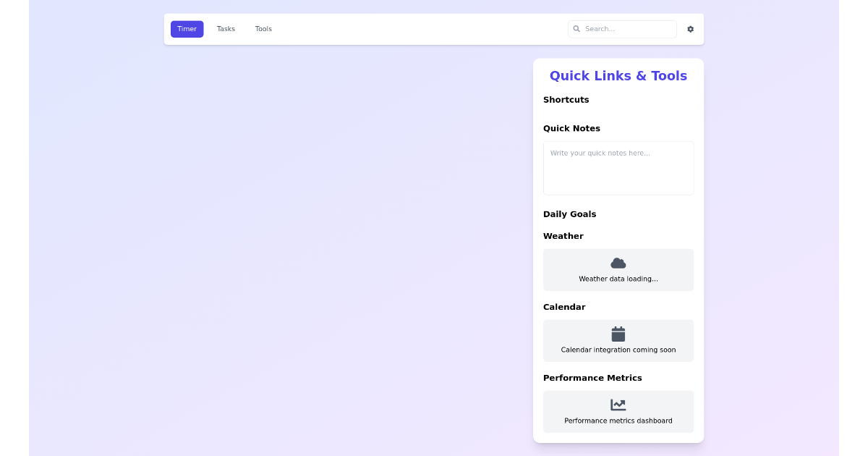
Task: Click the calendar icon in Calendar section
Action: pos(618,333)
